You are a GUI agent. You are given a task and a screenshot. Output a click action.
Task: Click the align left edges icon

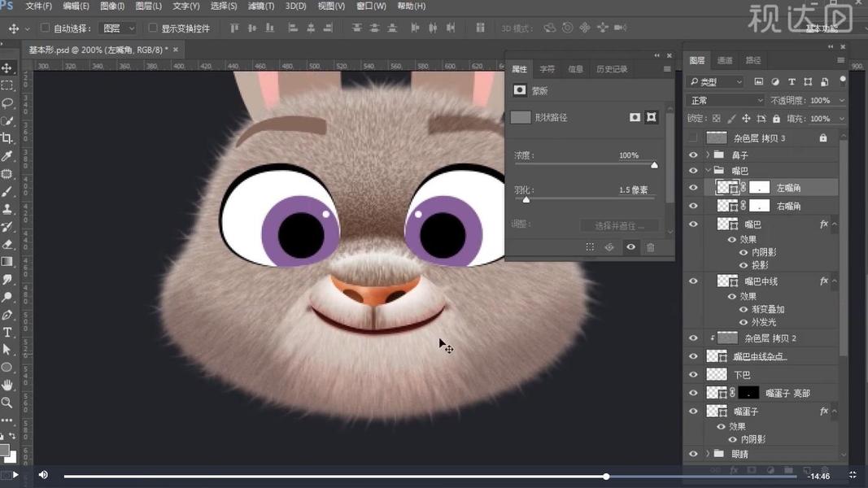(294, 28)
